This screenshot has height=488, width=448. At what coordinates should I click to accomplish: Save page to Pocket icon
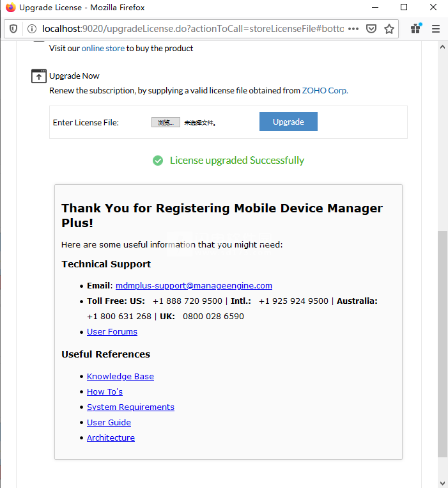(371, 29)
